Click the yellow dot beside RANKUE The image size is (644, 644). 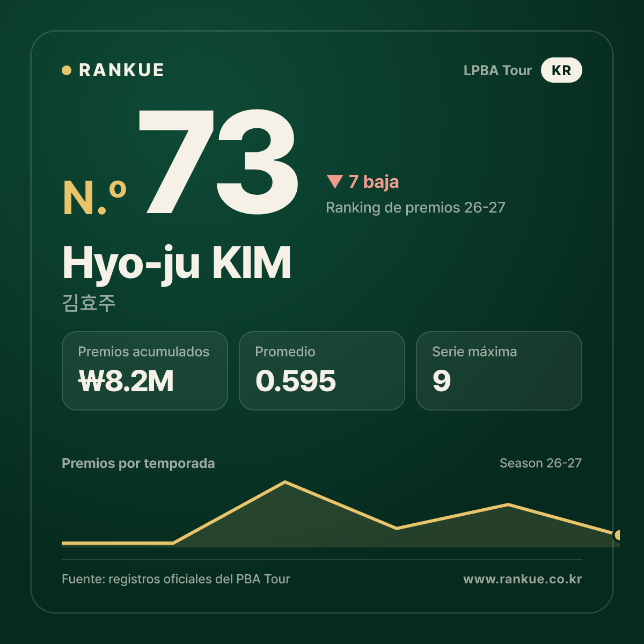pyautogui.click(x=67, y=70)
